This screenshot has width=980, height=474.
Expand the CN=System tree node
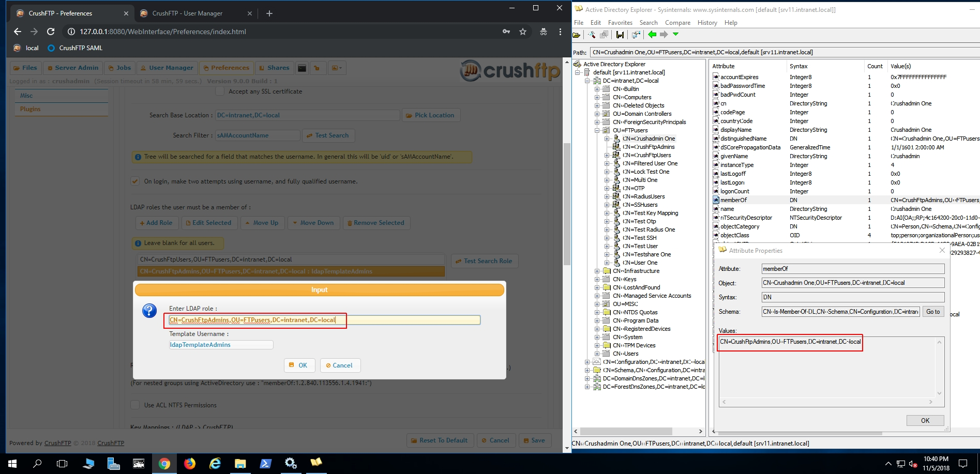pyautogui.click(x=597, y=337)
